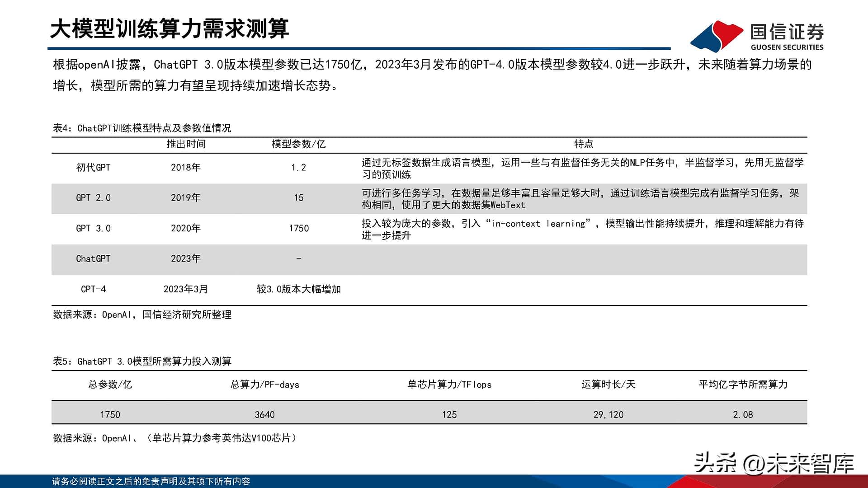Click the Guosen Securities logo
This screenshot has width=868, height=488.
click(757, 36)
